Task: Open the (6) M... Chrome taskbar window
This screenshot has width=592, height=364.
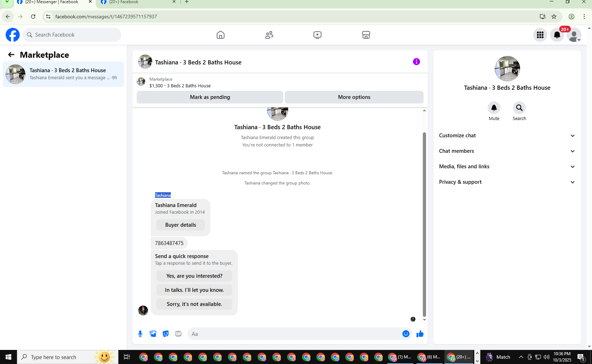Action: point(429,357)
